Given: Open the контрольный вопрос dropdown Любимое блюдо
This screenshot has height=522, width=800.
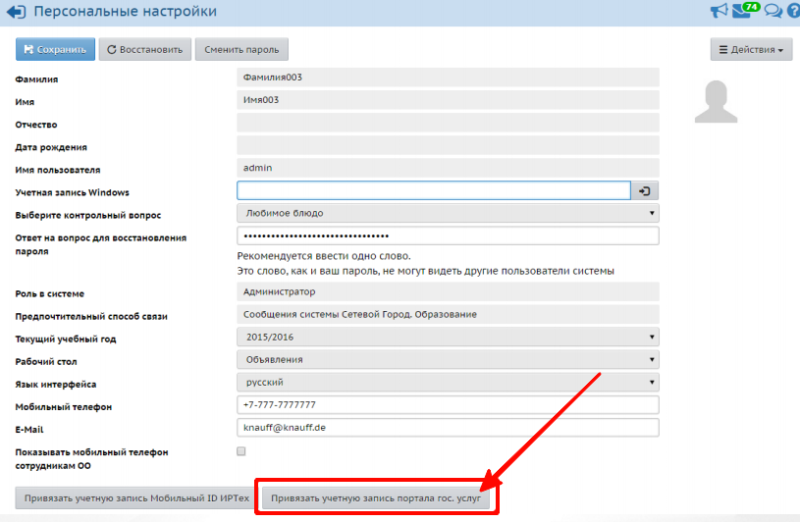Looking at the screenshot, I should coord(448,213).
